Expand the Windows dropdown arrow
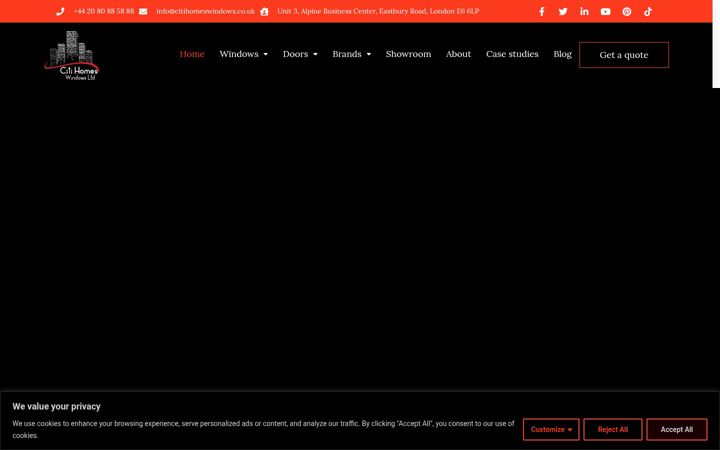Viewport: 720px width, 450px height. pos(265,55)
